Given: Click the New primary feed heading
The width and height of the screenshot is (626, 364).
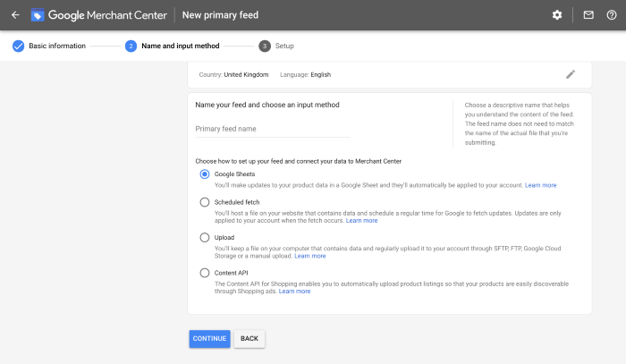Looking at the screenshot, I should [x=220, y=15].
